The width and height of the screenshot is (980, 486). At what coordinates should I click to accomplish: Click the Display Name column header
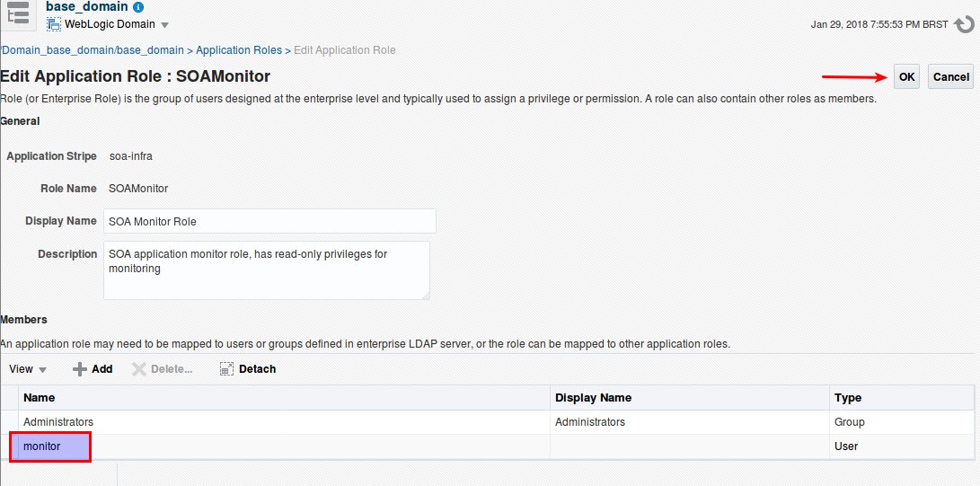point(690,398)
